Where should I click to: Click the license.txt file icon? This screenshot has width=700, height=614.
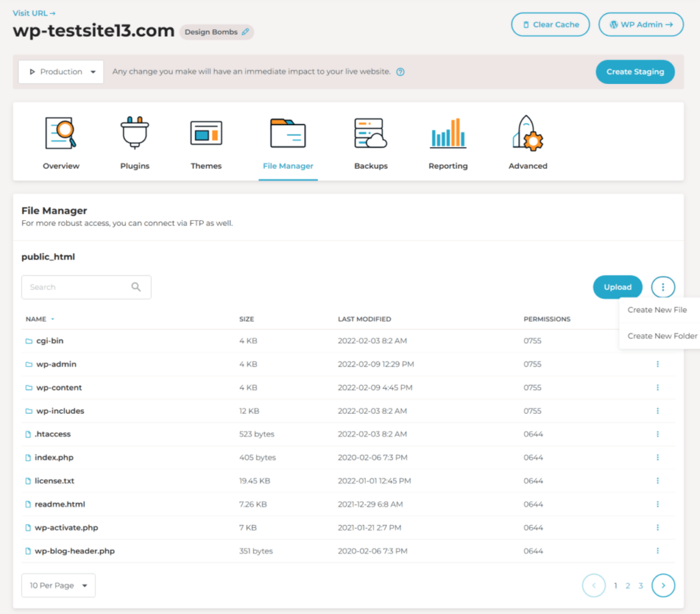(28, 481)
